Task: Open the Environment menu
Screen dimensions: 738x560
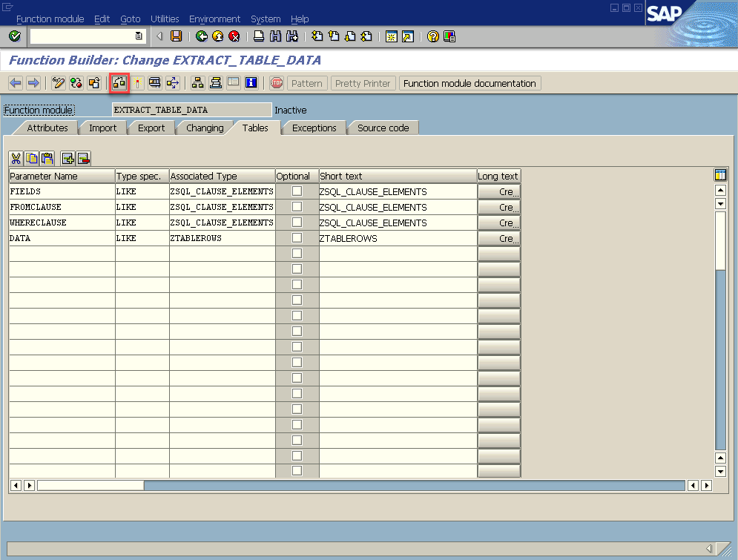Action: [x=214, y=19]
